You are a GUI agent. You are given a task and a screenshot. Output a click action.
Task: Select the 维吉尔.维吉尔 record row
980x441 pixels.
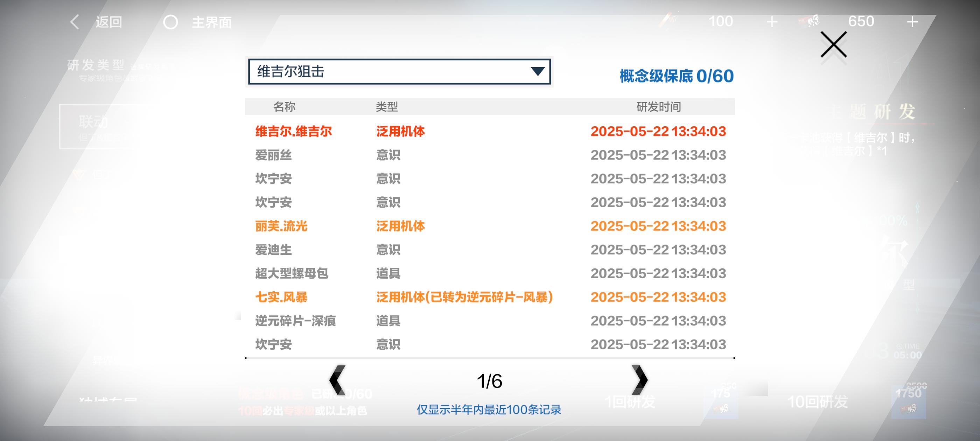490,131
